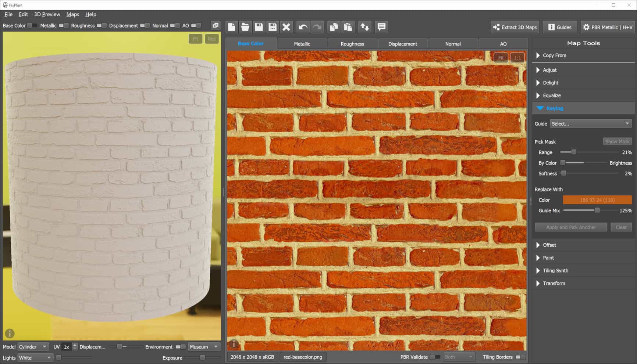The height and width of the screenshot is (364, 637).
Task: Open the Guide Select dropdown
Action: (591, 124)
